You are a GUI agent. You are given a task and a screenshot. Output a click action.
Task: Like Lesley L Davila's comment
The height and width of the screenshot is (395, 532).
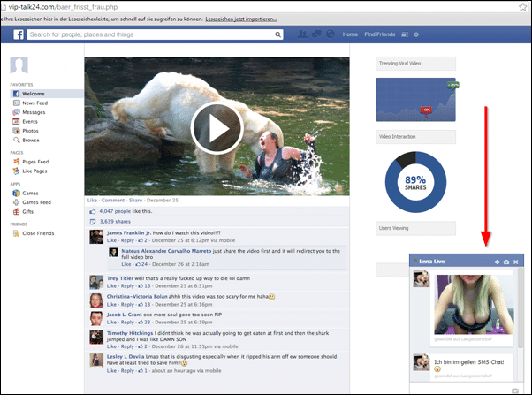click(x=111, y=371)
